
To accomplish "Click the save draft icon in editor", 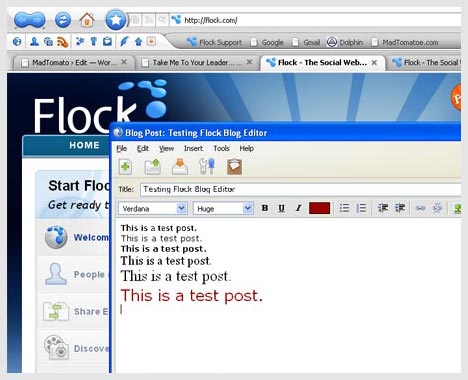I will (180, 166).
